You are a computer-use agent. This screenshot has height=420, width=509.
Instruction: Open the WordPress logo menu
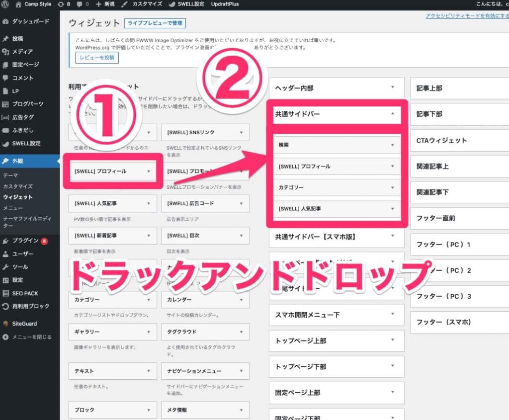click(x=5, y=4)
